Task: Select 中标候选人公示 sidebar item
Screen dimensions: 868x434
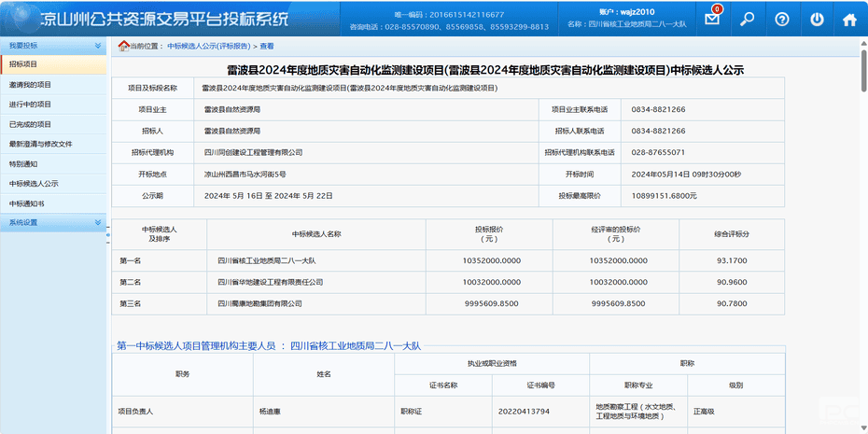Action: coord(34,184)
